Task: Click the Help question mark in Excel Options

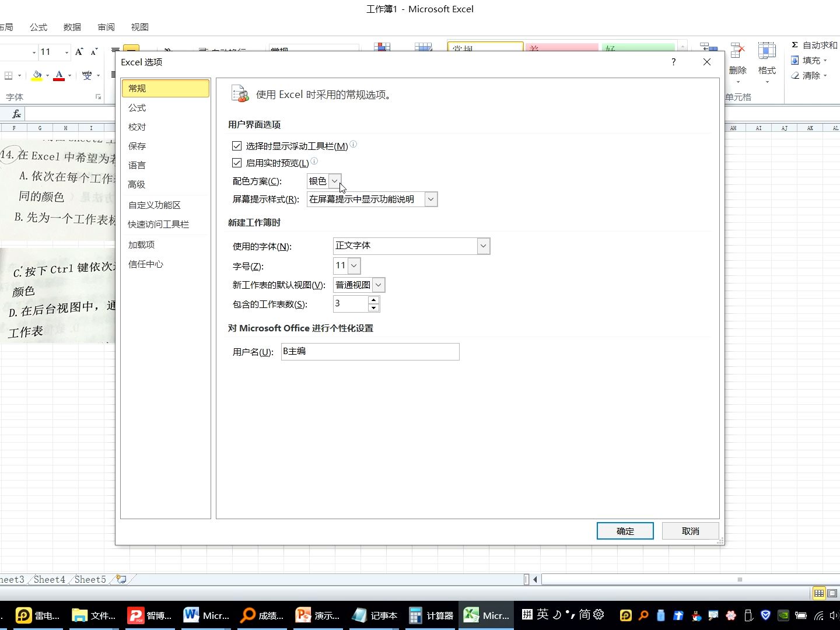Action: coord(673,62)
